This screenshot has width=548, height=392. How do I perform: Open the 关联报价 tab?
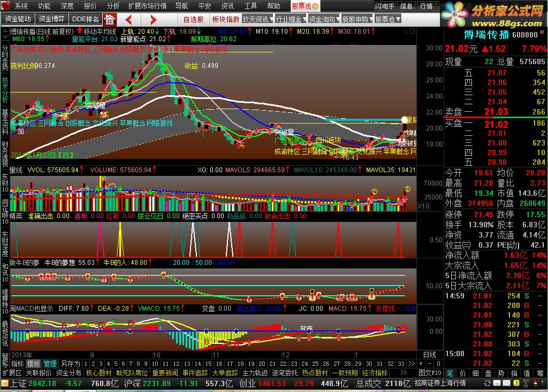(x=39, y=373)
